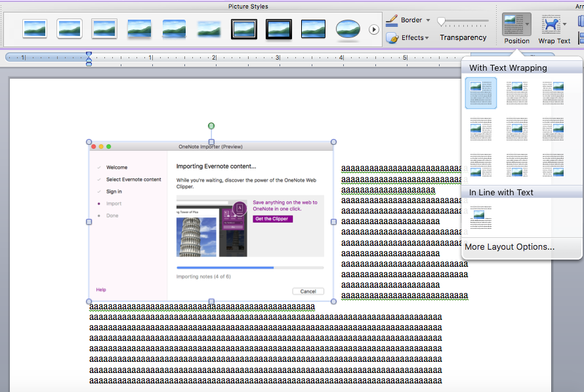Click the Border pencil icon
This screenshot has width=584, height=392.
pos(392,20)
